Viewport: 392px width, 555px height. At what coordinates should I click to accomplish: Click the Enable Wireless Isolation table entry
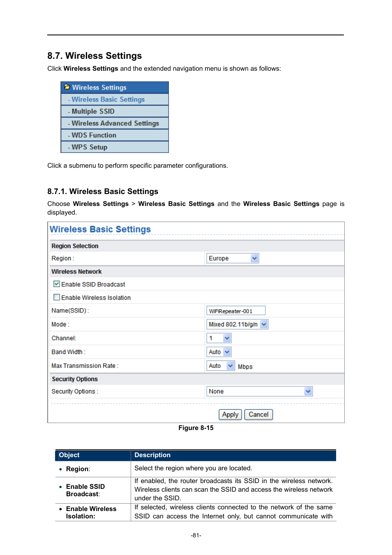[x=91, y=513]
